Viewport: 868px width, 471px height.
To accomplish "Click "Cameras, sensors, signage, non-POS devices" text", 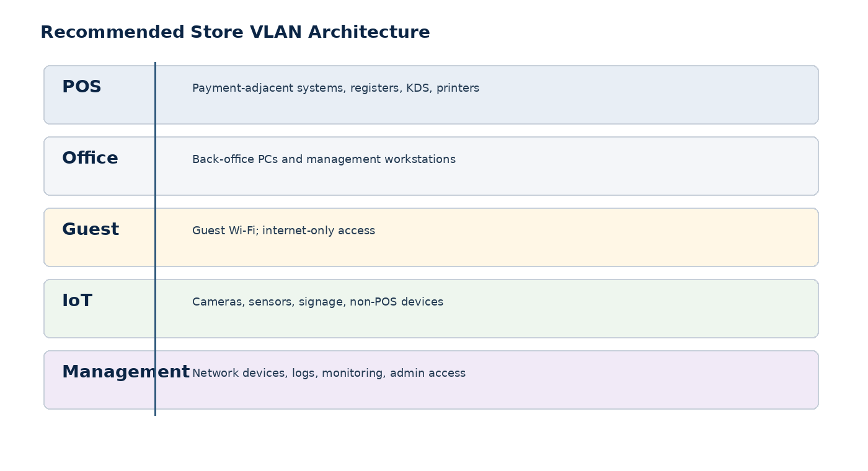I will [317, 302].
